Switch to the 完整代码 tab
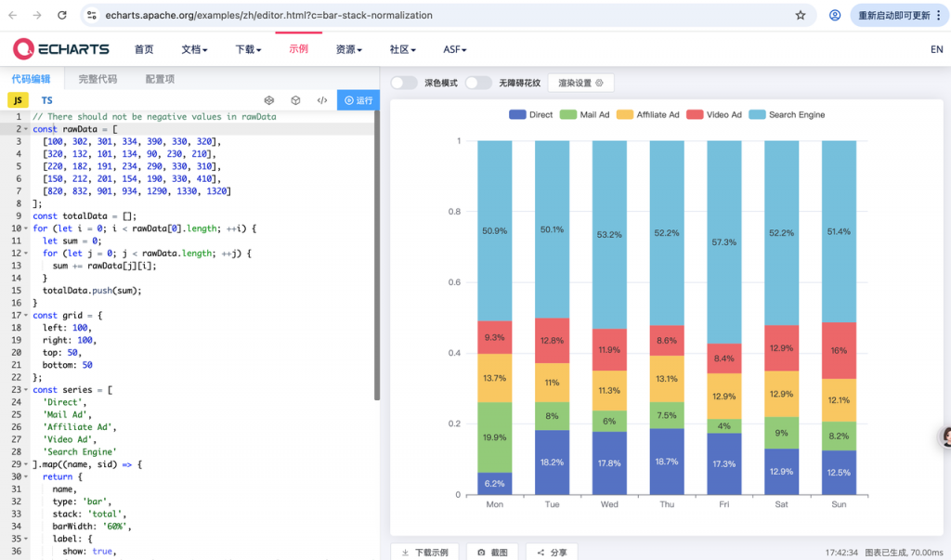The width and height of the screenshot is (951, 560). tap(98, 79)
